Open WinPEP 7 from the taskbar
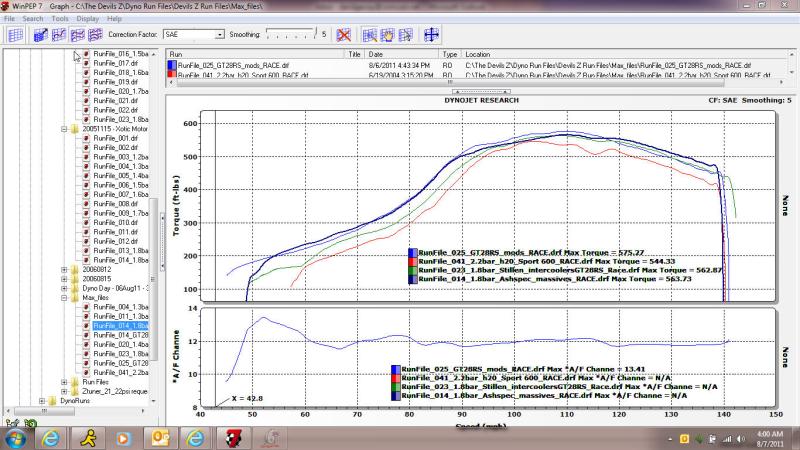The height and width of the screenshot is (450, 800). click(231, 438)
